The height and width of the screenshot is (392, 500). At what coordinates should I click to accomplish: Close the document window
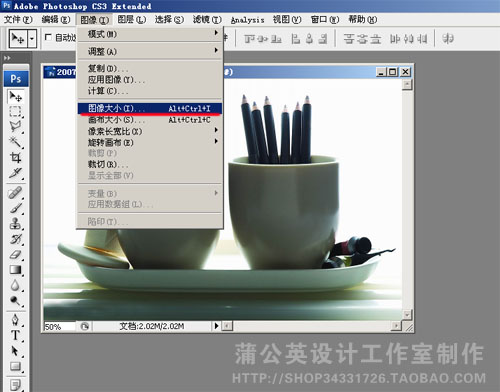tap(405, 72)
